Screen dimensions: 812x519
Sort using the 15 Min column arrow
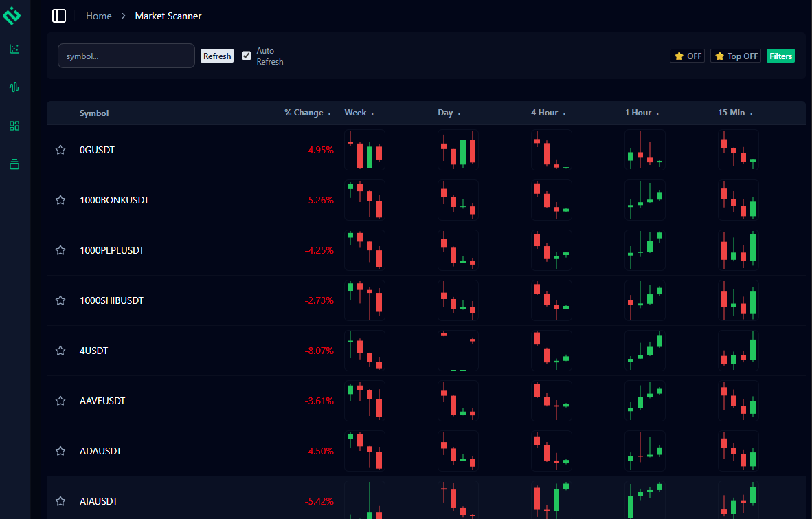pyautogui.click(x=751, y=113)
